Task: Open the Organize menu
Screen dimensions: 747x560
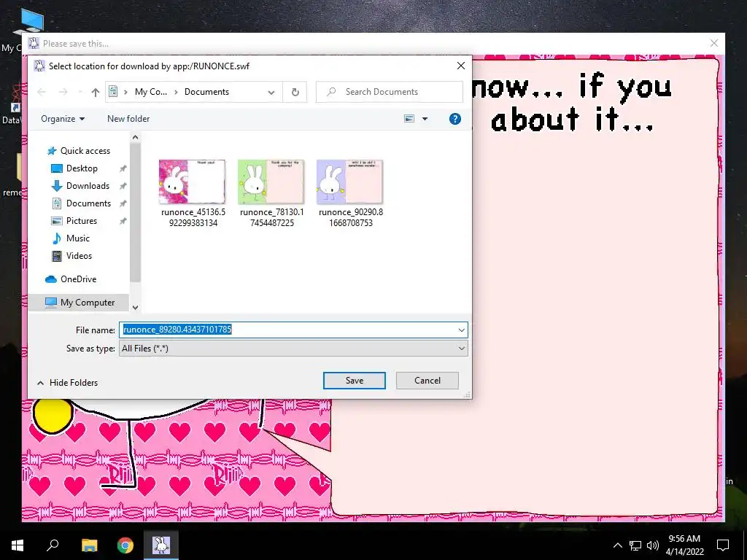Action: (x=63, y=119)
